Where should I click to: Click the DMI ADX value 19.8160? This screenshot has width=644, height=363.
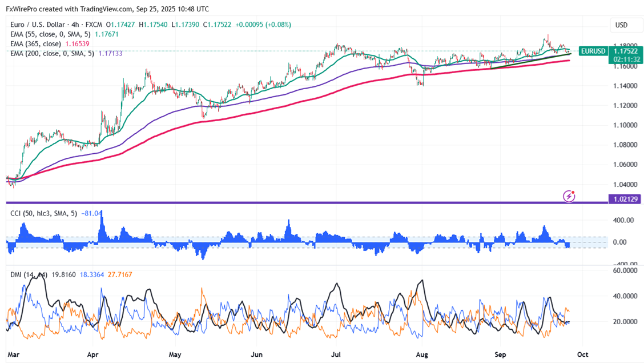point(64,274)
